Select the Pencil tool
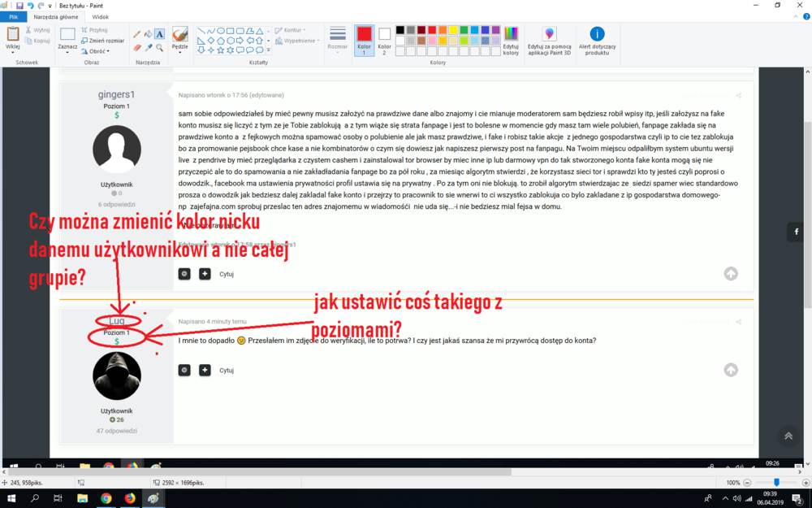Screen dimensions: 812x508 136,33
